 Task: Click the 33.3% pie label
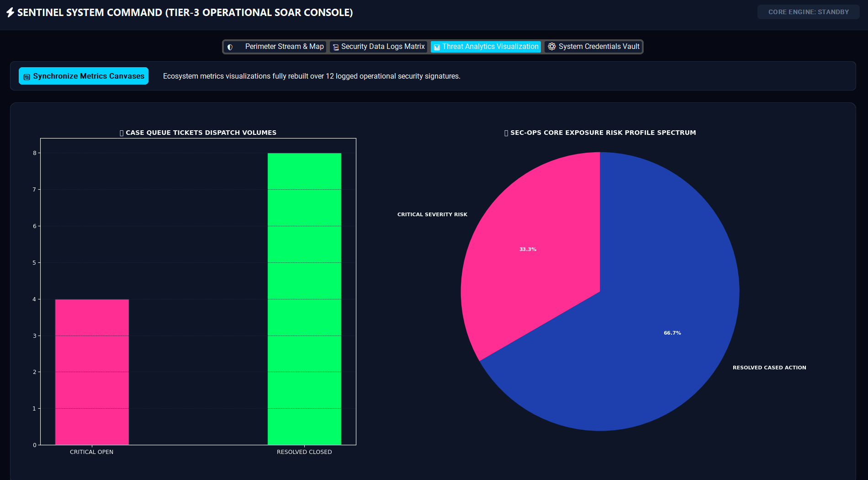[x=528, y=249]
